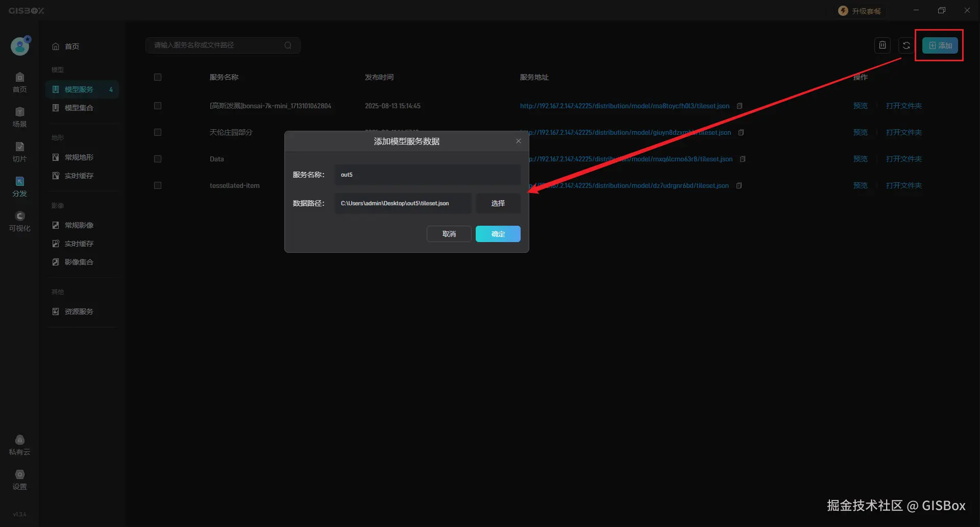The image size is (980, 527).
Task: Click 打开文件夹 for the bonsai-7k-mini row
Action: [904, 106]
